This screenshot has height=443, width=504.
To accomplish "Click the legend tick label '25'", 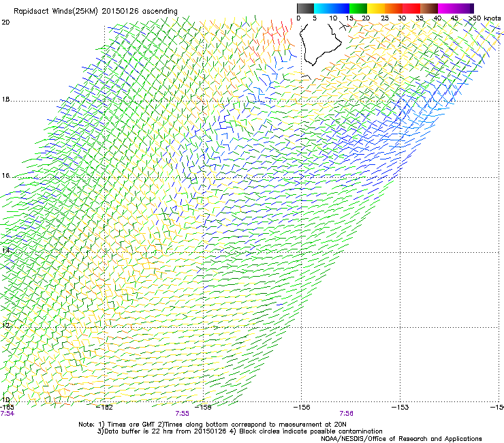I will [x=385, y=18].
